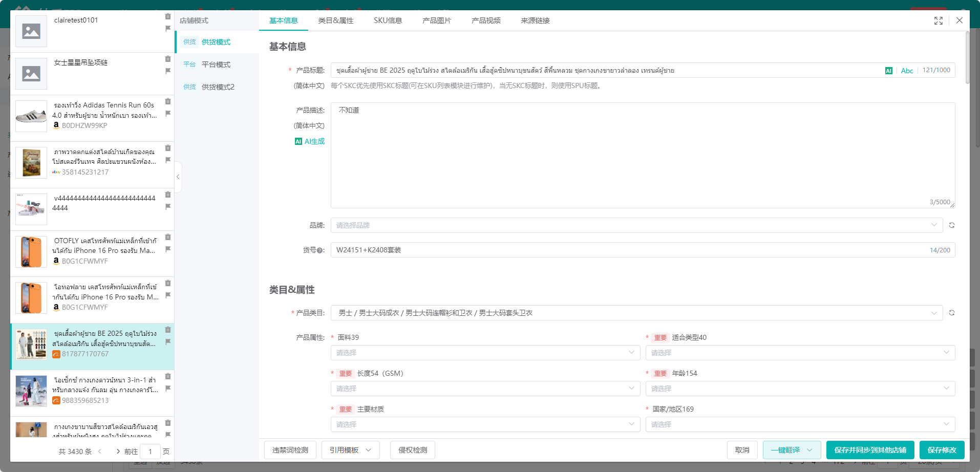Image resolution: width=980 pixels, height=472 pixels.
Task: Click the AI icon in product title field
Action: click(x=888, y=71)
